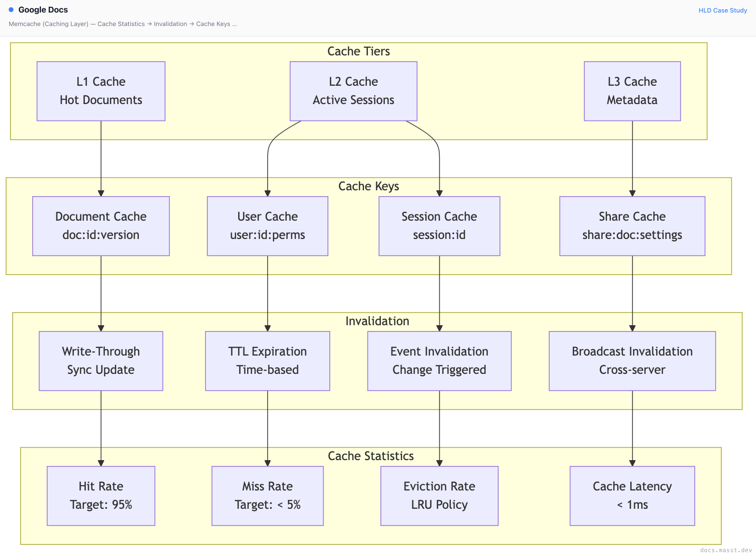Click the blue dot beside Google Docs
Screen dimensions: 756x556
click(x=11, y=10)
